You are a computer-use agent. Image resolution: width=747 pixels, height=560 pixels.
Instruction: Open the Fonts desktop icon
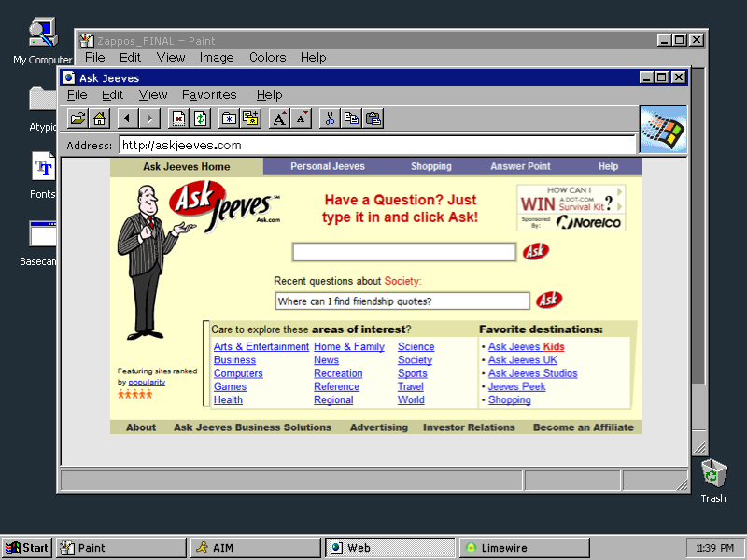42,175
